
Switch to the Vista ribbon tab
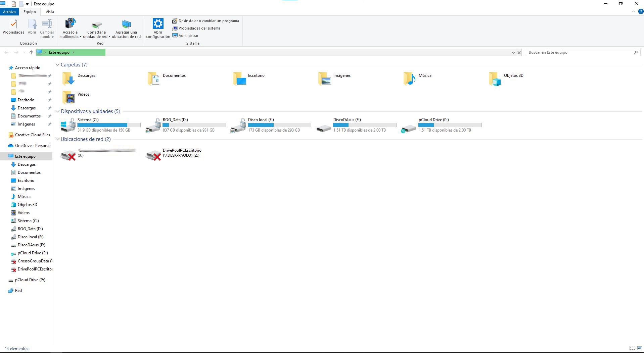[x=50, y=12]
